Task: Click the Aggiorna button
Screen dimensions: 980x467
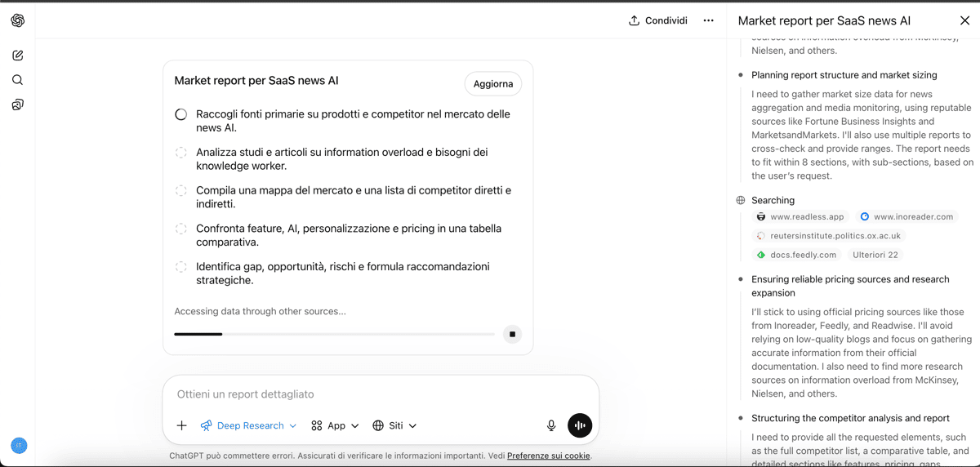Action: (x=492, y=84)
